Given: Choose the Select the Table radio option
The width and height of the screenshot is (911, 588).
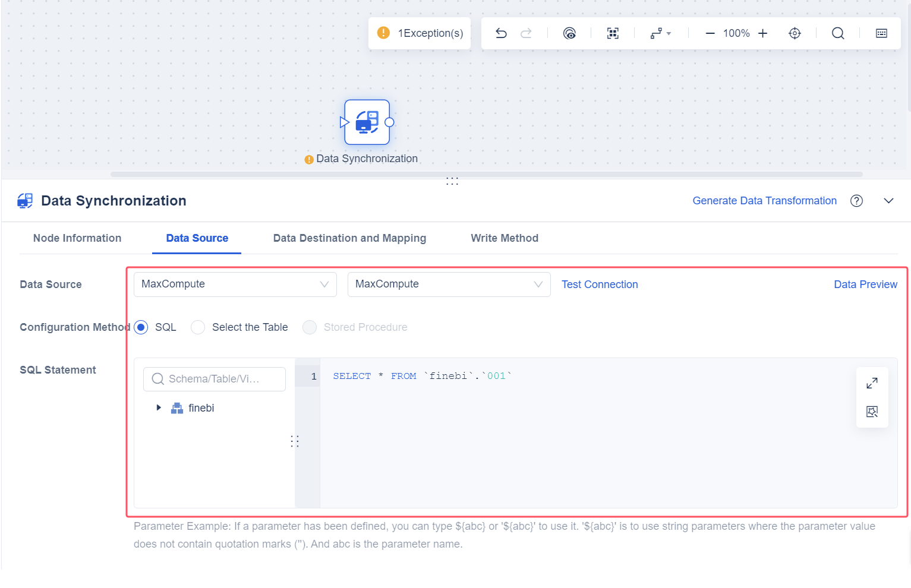Looking at the screenshot, I should [x=198, y=327].
